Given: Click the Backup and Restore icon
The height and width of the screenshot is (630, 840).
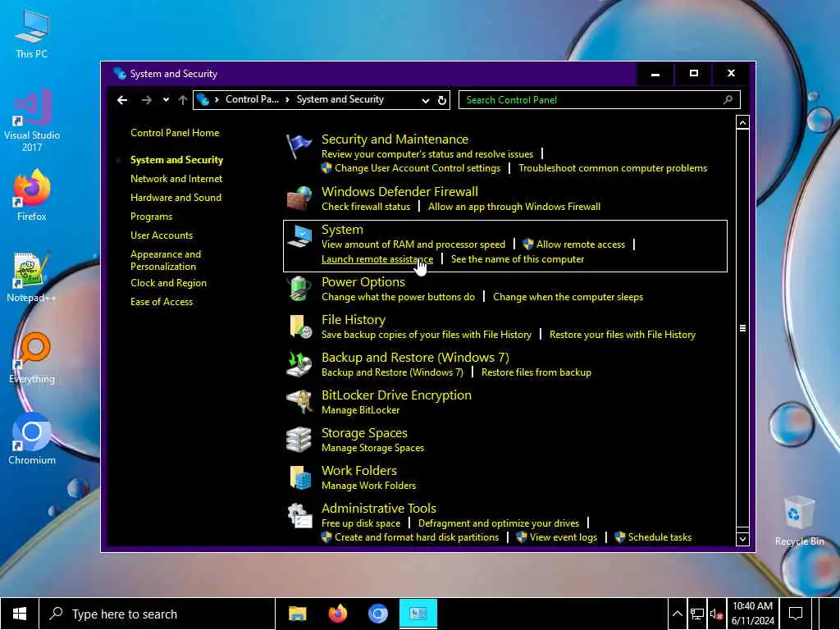Looking at the screenshot, I should click(299, 364).
